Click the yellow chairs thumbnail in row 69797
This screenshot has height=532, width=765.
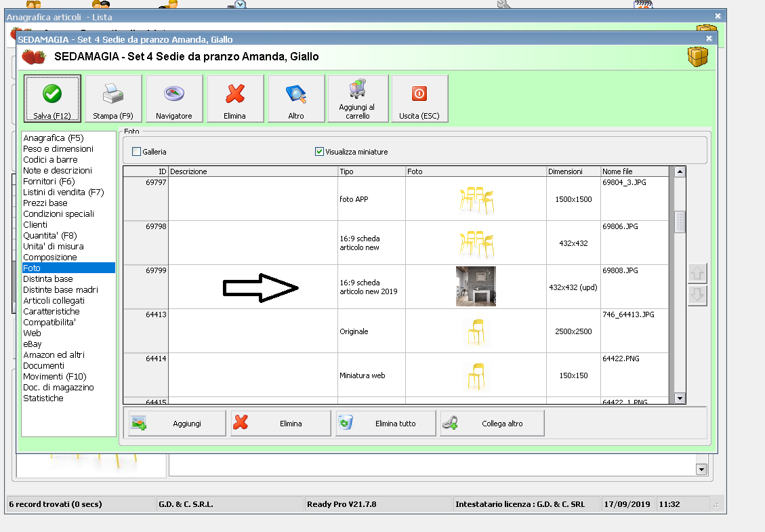pyautogui.click(x=476, y=200)
